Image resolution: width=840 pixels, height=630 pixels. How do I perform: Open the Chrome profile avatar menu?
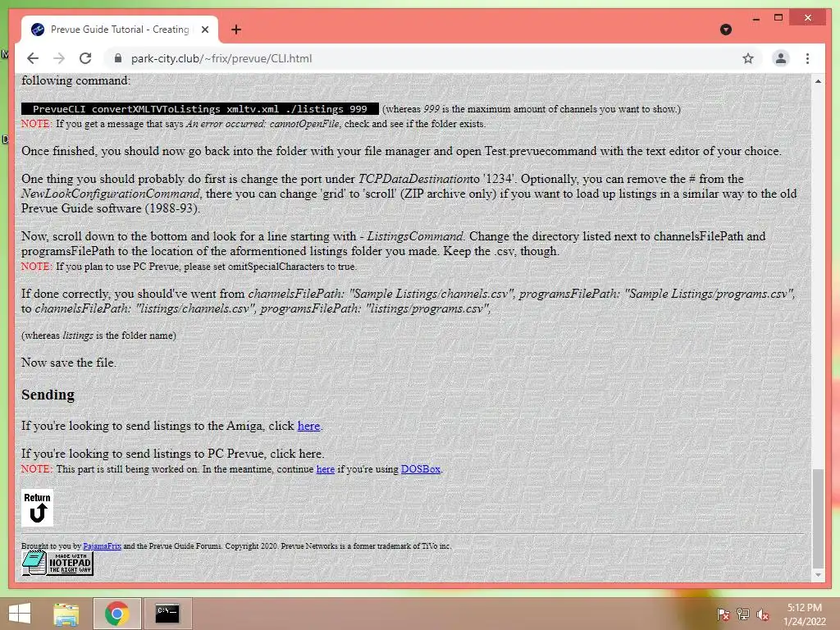[781, 58]
